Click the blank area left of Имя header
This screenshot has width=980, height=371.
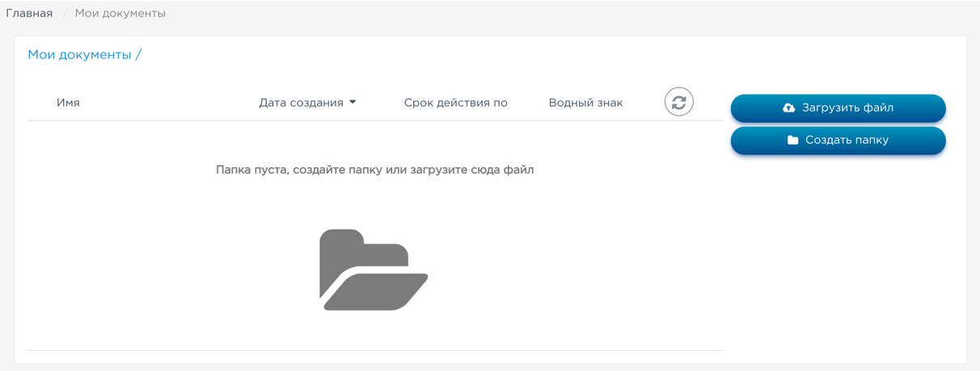coord(40,103)
